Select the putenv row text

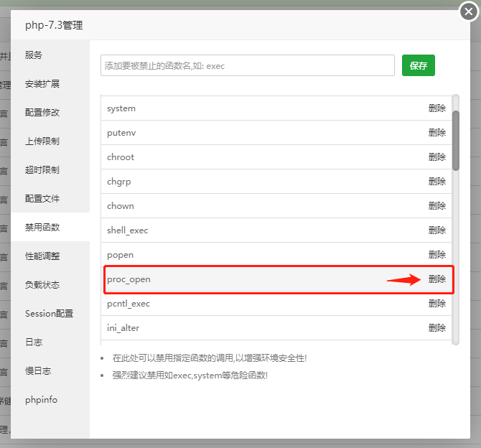coord(121,133)
